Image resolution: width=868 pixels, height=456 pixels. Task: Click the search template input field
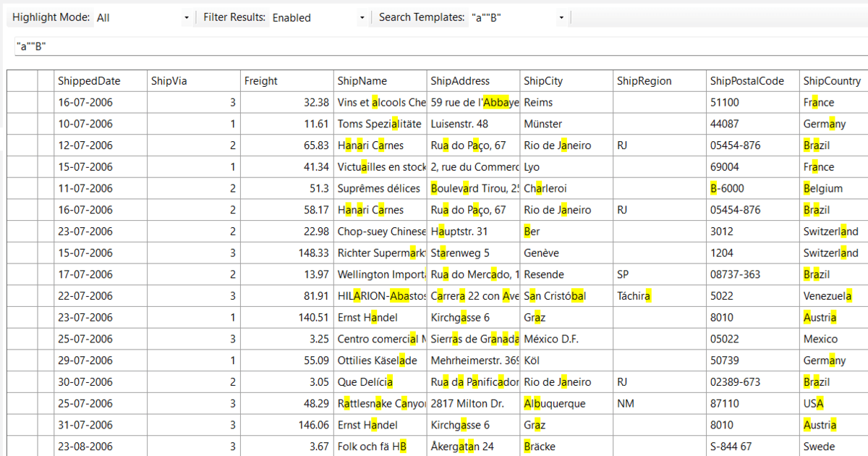click(x=217, y=45)
